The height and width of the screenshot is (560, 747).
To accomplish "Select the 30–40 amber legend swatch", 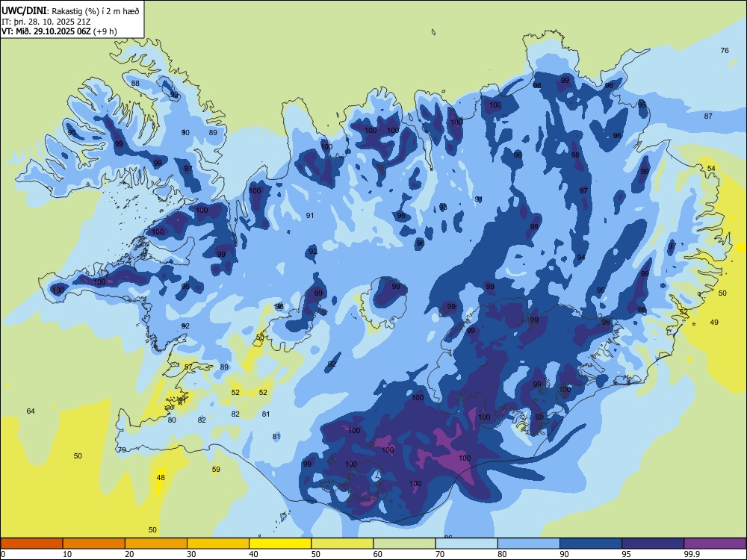I will point(218,544).
